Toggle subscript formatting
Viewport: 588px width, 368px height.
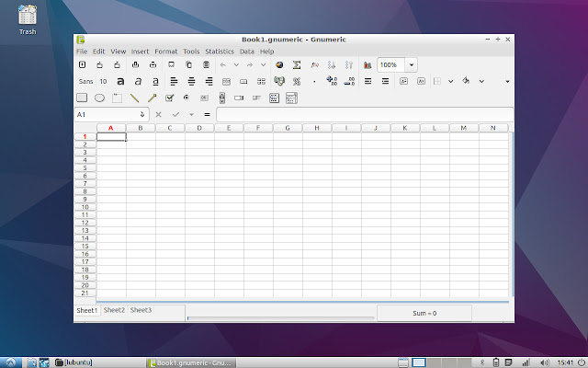click(421, 81)
